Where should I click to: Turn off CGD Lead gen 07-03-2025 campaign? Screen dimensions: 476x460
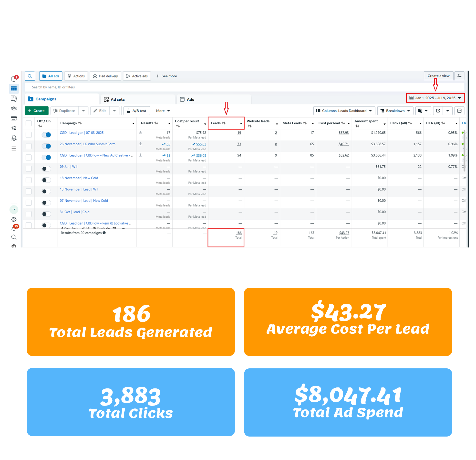pyautogui.click(x=46, y=135)
